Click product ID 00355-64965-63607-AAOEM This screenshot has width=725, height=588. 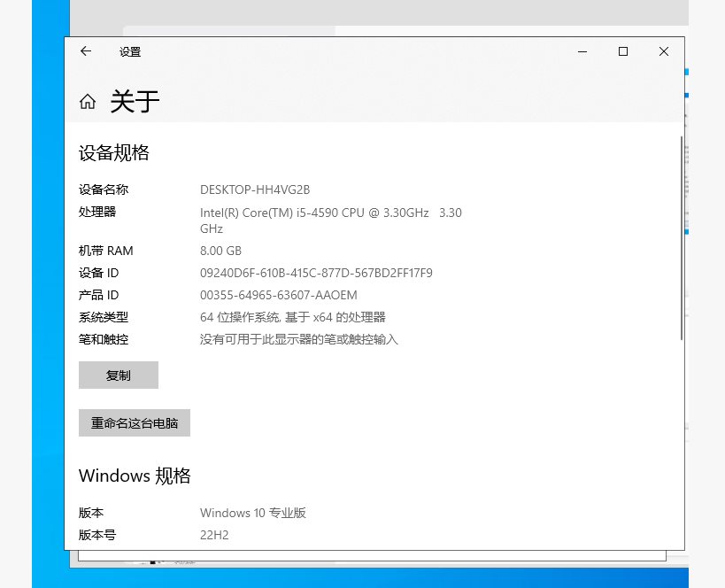(x=278, y=295)
